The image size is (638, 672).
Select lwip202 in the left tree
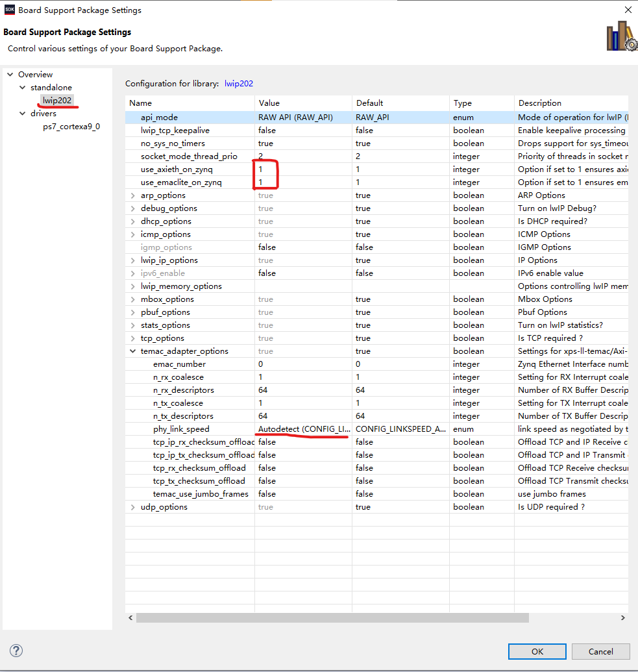click(x=57, y=101)
